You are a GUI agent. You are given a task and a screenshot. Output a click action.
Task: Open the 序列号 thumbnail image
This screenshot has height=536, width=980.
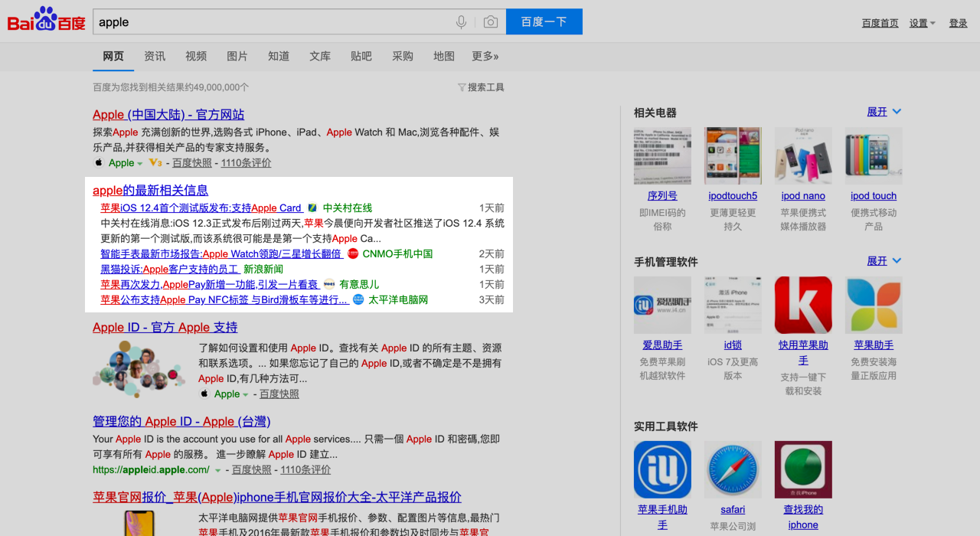662,155
